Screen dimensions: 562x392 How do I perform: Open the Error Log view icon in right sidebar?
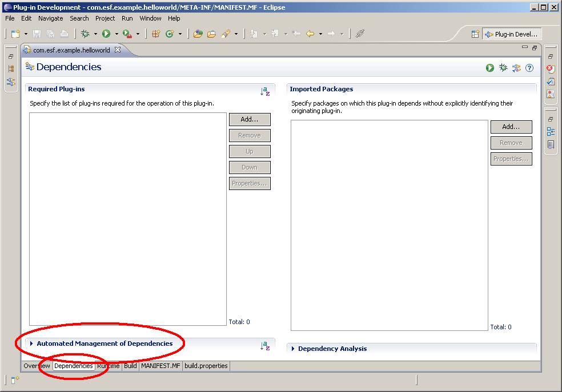(x=551, y=68)
